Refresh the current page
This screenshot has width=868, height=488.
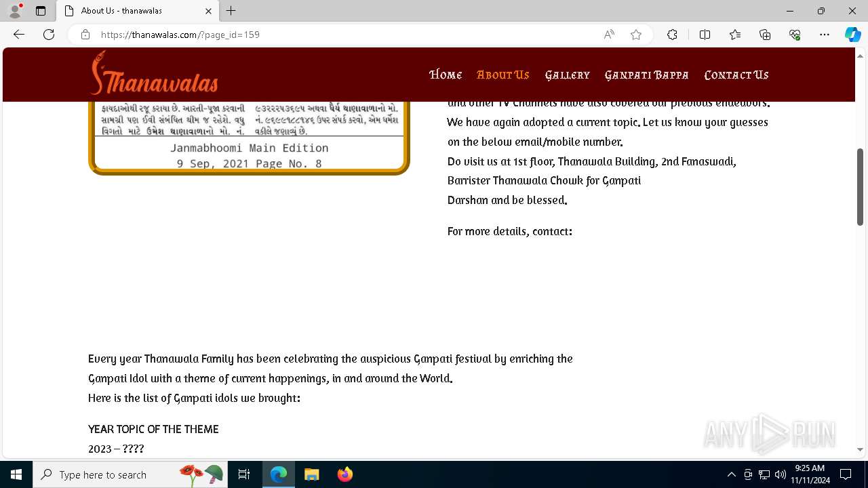[x=49, y=35]
